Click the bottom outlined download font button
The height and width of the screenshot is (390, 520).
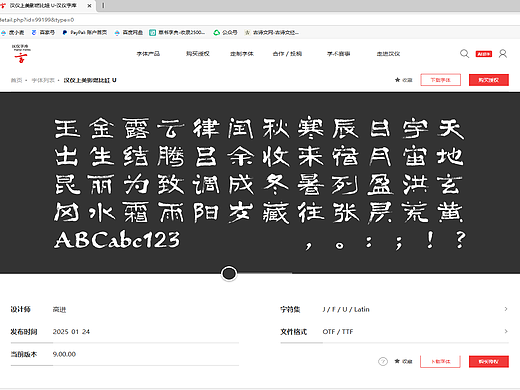coord(440,361)
